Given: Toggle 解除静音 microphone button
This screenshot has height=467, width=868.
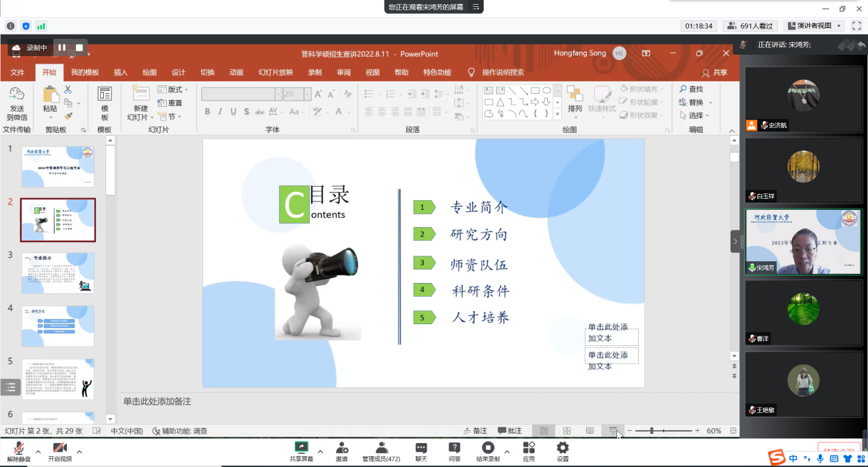Looking at the screenshot, I should (19, 448).
